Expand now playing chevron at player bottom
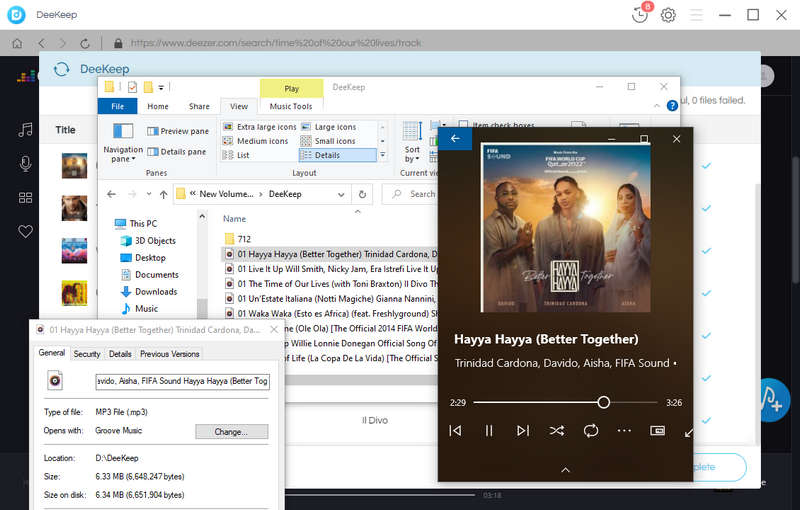Image resolution: width=800 pixels, height=510 pixels. (565, 470)
